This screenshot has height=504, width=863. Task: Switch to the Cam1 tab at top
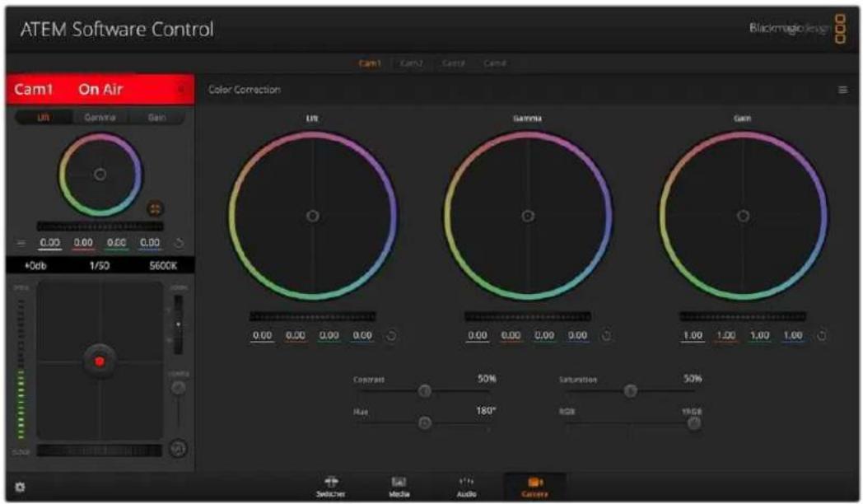point(370,63)
